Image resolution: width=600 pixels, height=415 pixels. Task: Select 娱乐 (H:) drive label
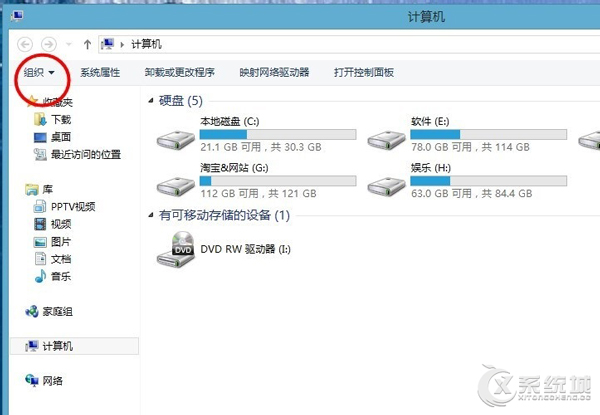pos(431,168)
